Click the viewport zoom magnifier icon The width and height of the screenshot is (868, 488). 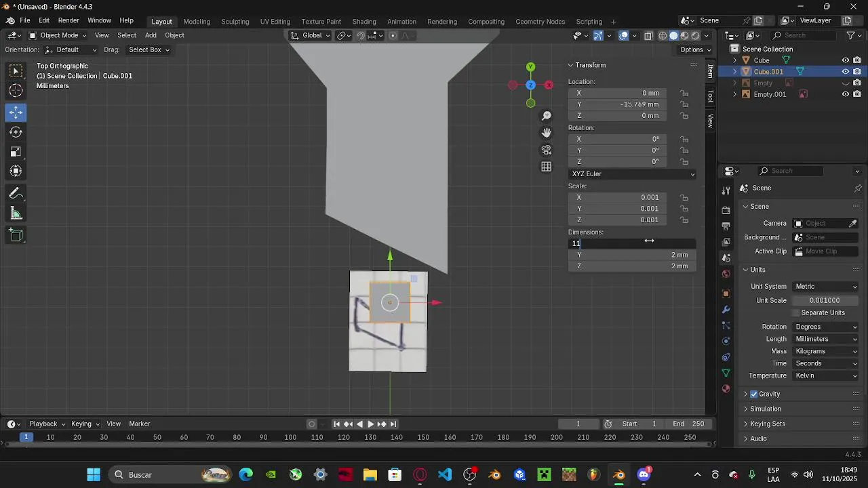pos(547,116)
